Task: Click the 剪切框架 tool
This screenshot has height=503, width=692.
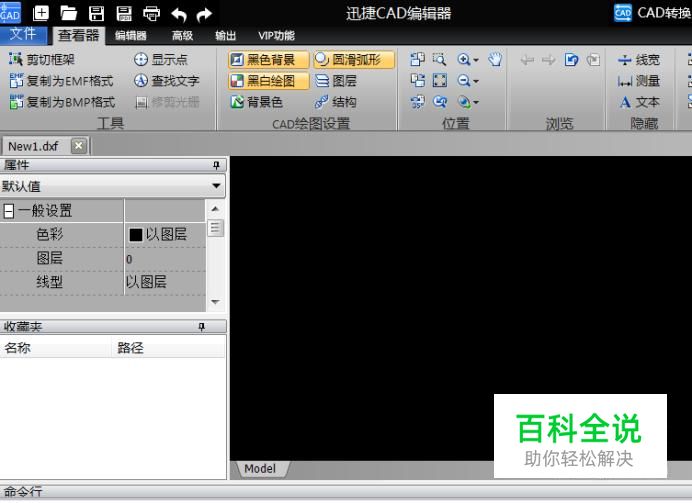Action: (42, 60)
